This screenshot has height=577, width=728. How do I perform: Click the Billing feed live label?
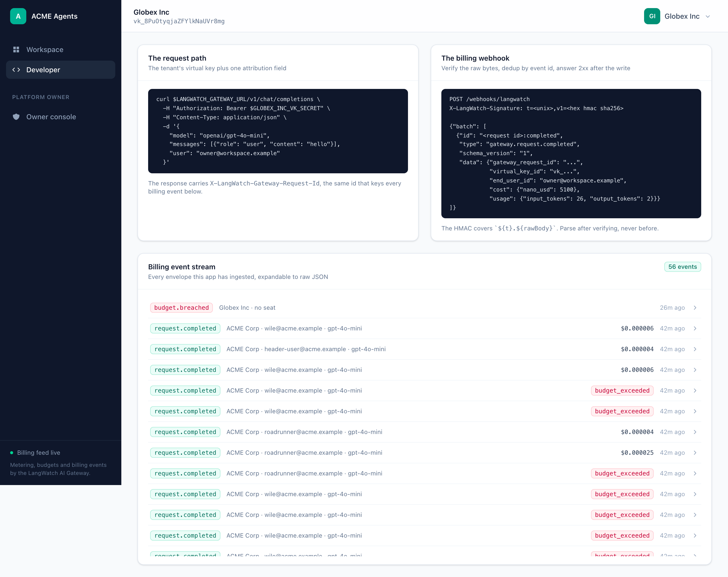(38, 452)
